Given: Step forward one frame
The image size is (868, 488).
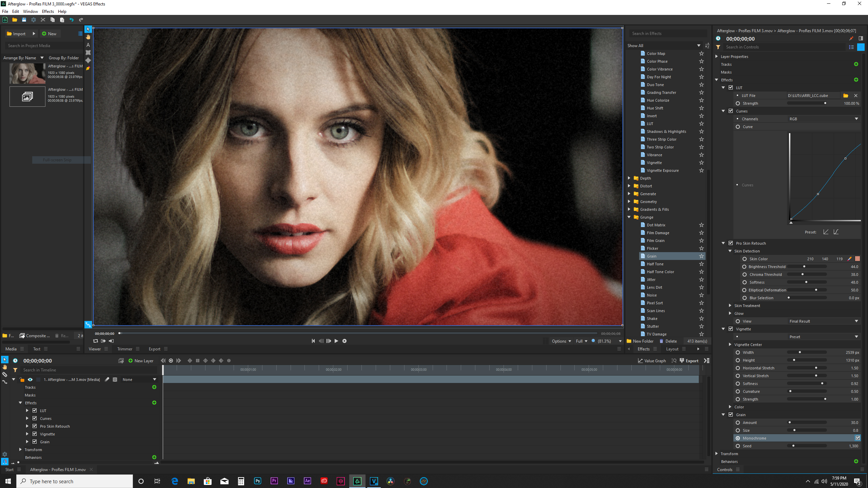Looking at the screenshot, I should 329,341.
